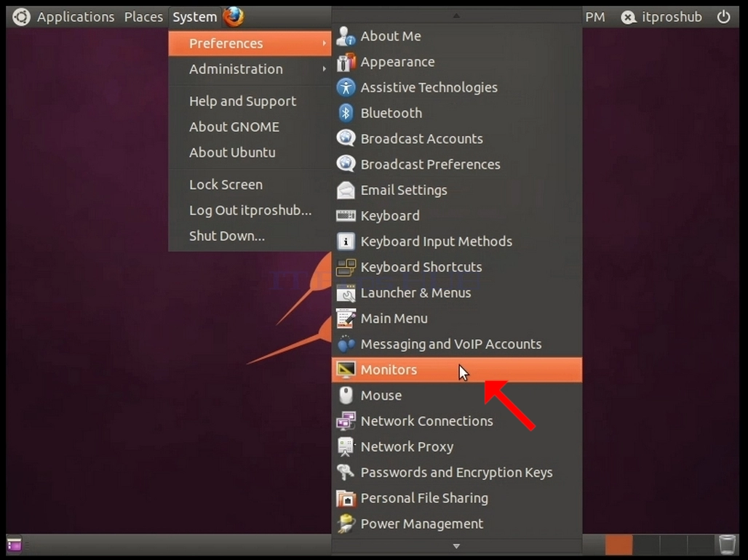Click the Trash icon in the bottom panel

coord(727,544)
